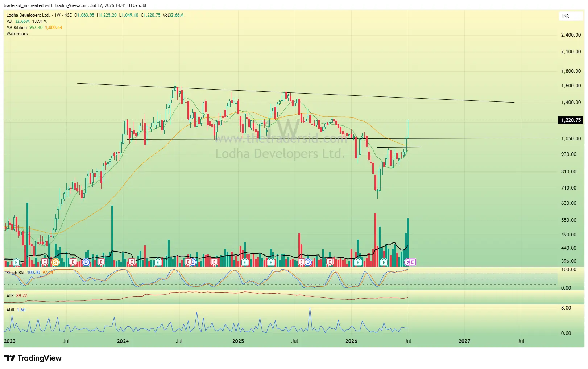The image size is (588, 369).
Task: Open the green earnings marker from April 2026
Action: pos(384,262)
